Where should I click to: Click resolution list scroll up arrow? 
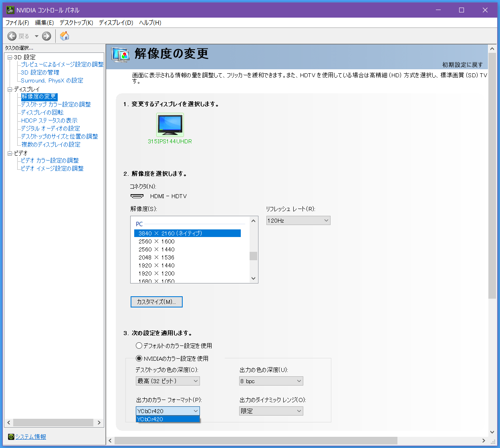click(x=253, y=221)
